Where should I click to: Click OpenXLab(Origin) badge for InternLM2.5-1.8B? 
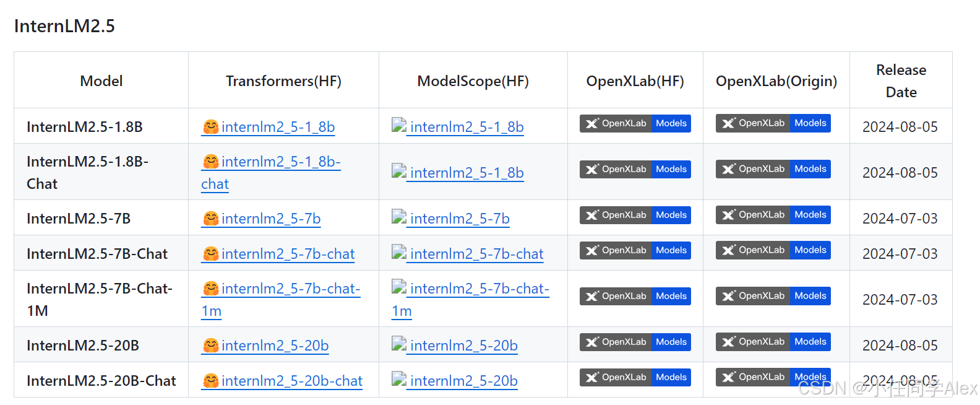tap(773, 123)
